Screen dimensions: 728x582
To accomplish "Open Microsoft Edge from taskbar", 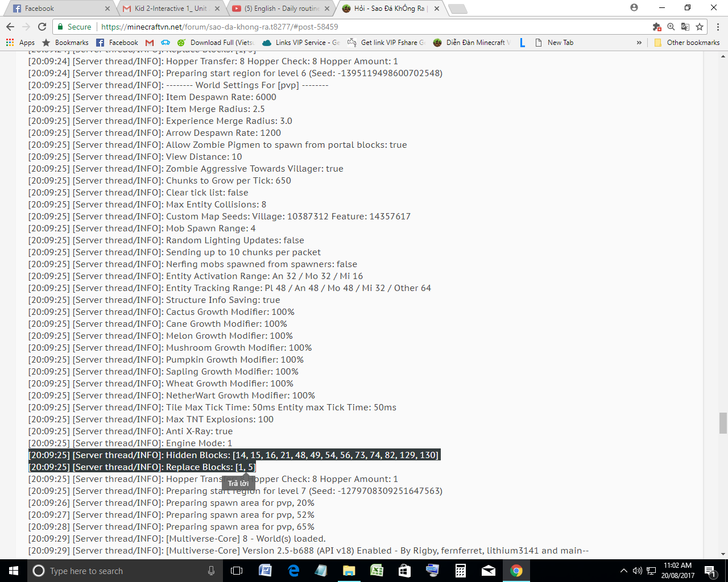I will click(x=293, y=571).
